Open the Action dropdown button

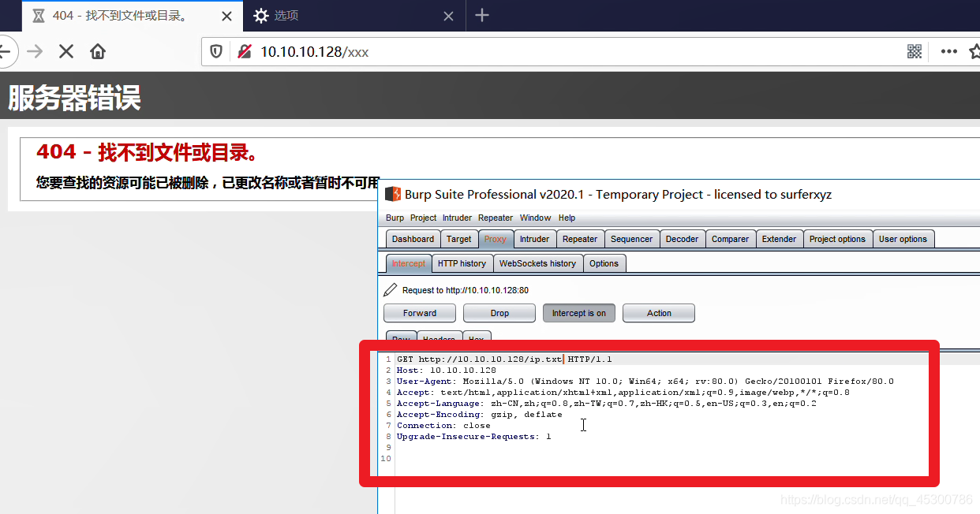pyautogui.click(x=659, y=313)
